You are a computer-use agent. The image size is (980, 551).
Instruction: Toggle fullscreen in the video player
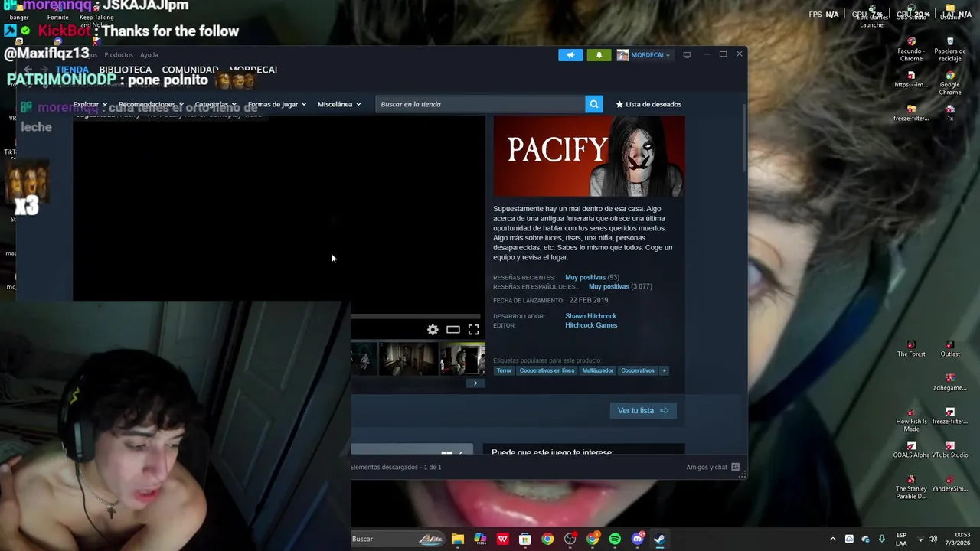(x=473, y=330)
